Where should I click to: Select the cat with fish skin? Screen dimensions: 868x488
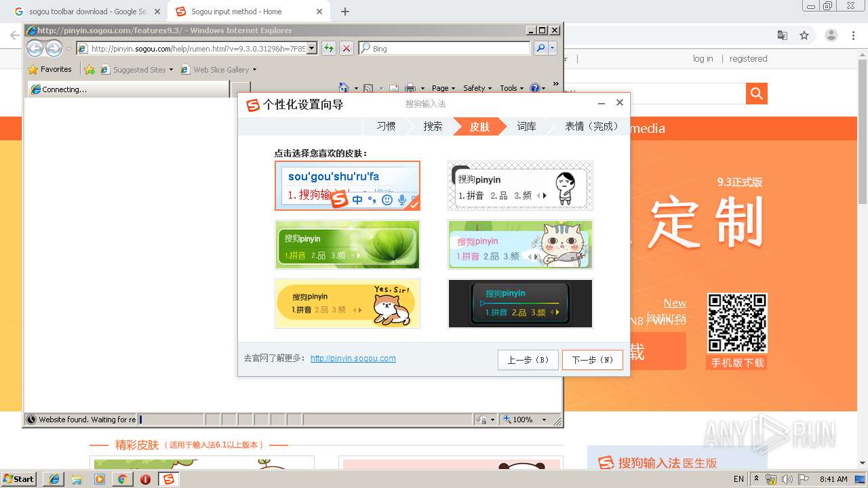pos(520,245)
